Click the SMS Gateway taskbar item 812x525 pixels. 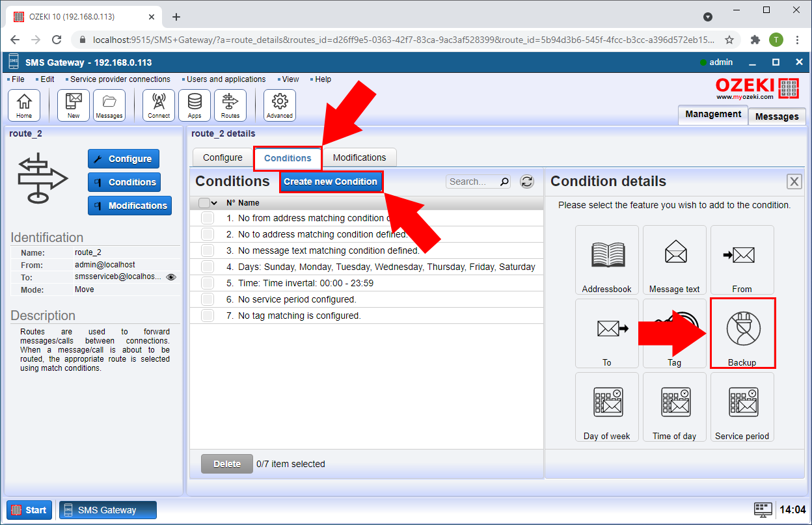tap(108, 510)
